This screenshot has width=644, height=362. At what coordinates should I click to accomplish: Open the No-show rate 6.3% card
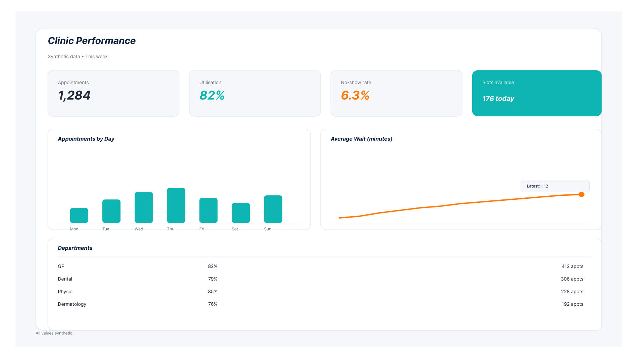[x=396, y=93]
